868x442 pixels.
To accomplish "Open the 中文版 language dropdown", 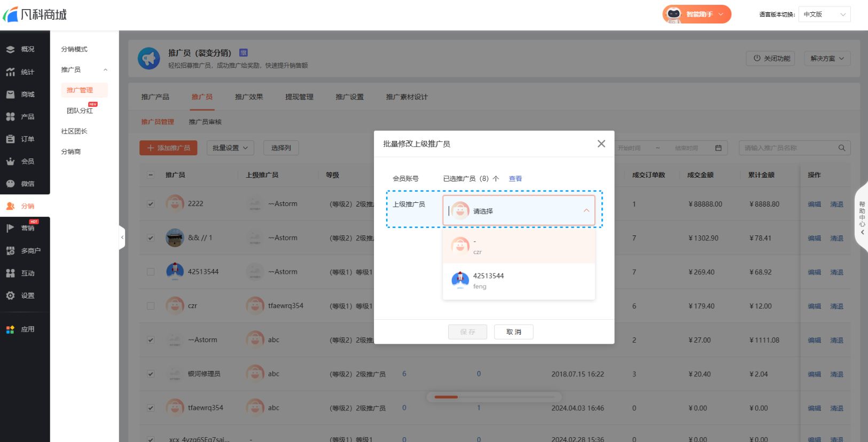I will (825, 14).
